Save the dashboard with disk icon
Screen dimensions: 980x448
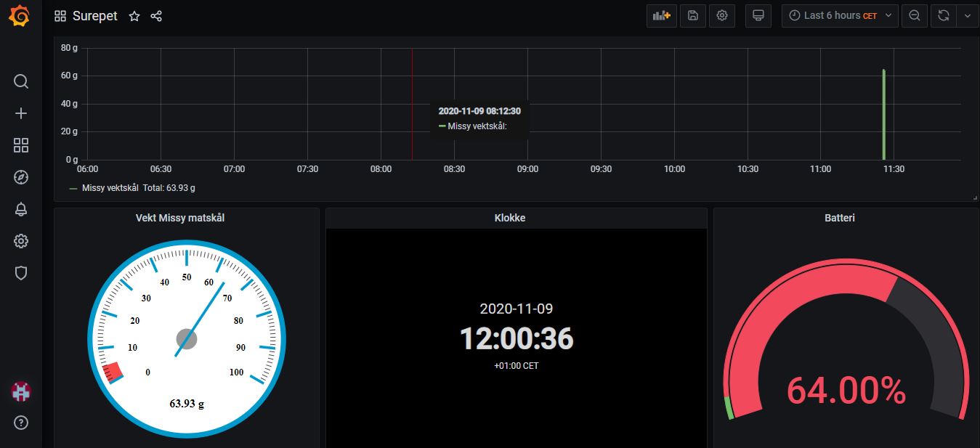(x=692, y=15)
